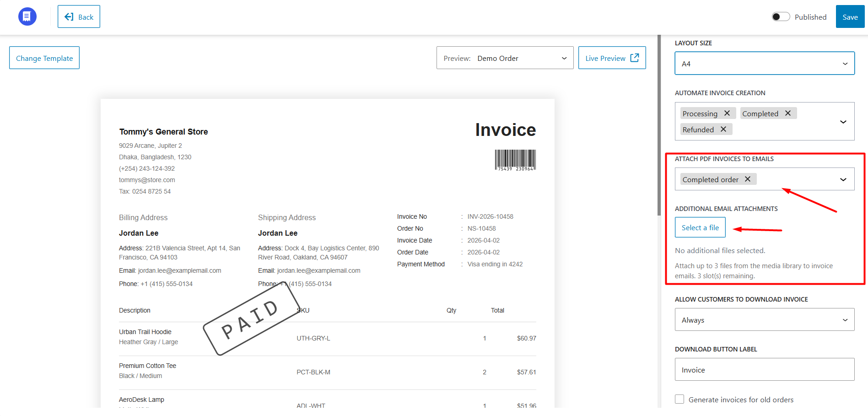This screenshot has height=416, width=868.
Task: Click the AeroDesk Lamp item name
Action: (x=141, y=400)
